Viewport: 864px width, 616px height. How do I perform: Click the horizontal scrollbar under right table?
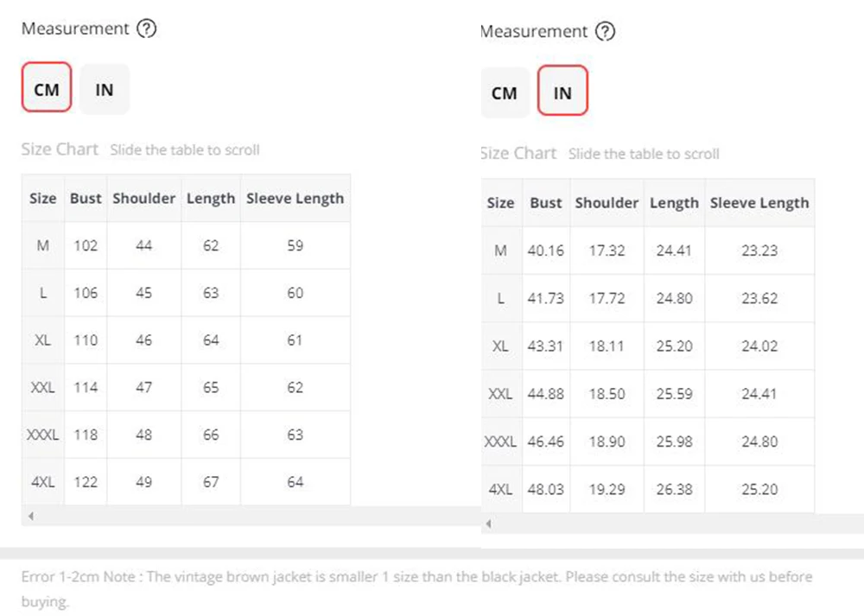pyautogui.click(x=672, y=524)
